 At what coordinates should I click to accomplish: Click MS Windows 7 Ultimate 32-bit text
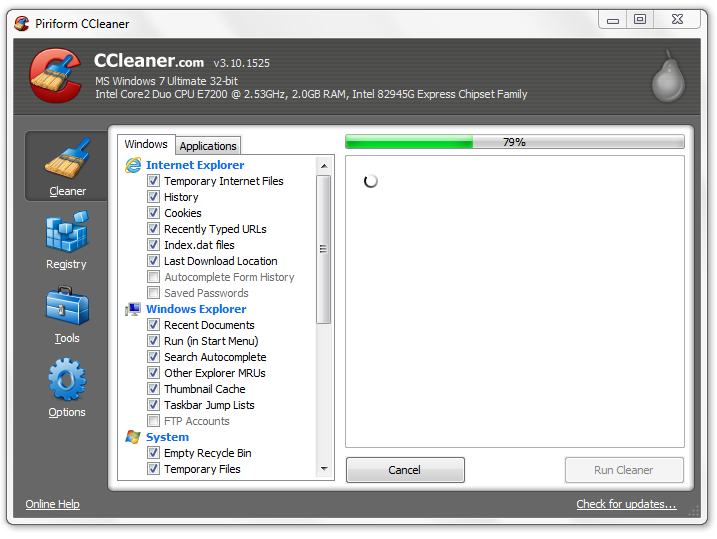tap(166, 81)
